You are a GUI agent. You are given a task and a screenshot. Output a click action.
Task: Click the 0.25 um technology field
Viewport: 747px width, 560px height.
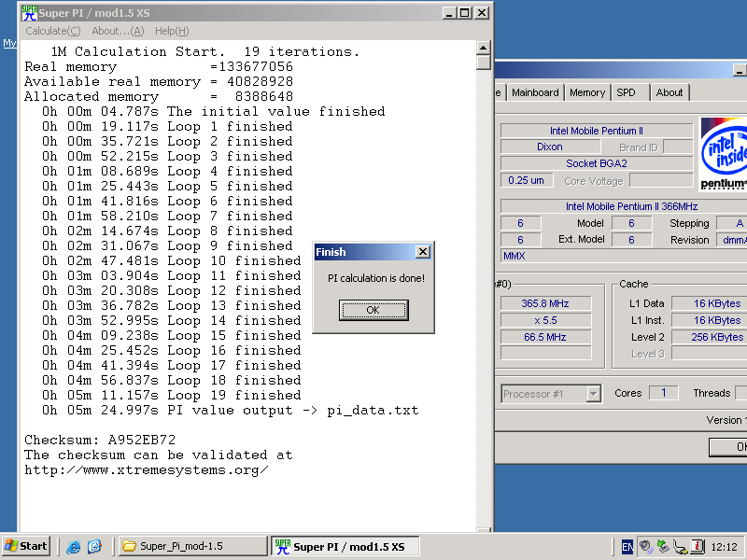(527, 180)
